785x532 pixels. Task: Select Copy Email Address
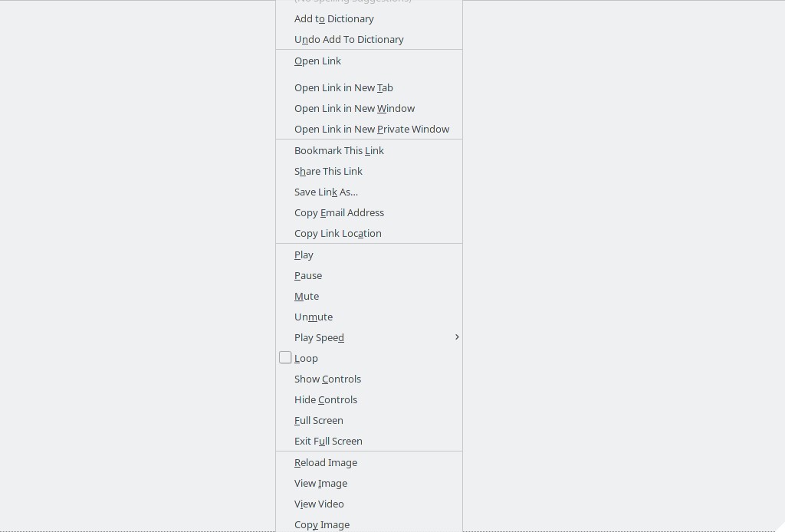click(369, 212)
